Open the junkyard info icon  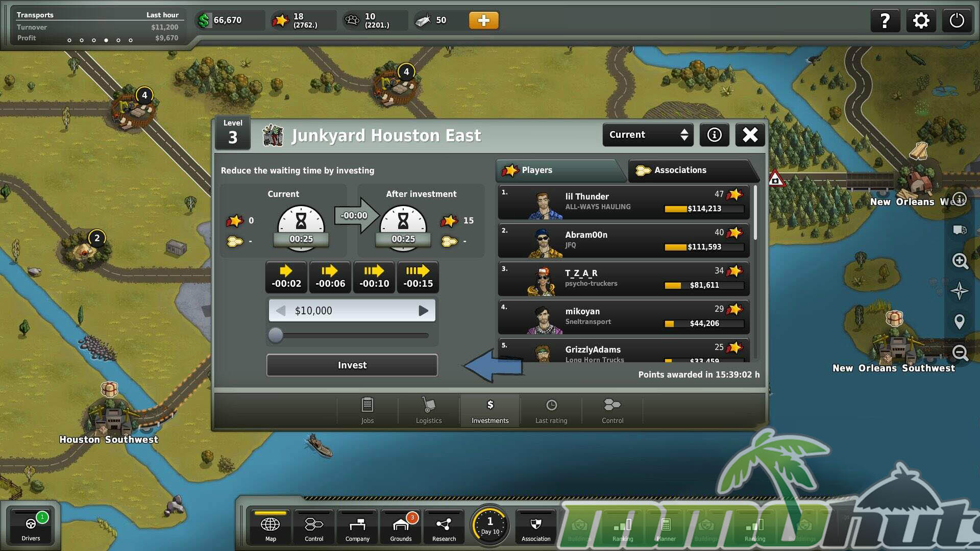coord(714,135)
